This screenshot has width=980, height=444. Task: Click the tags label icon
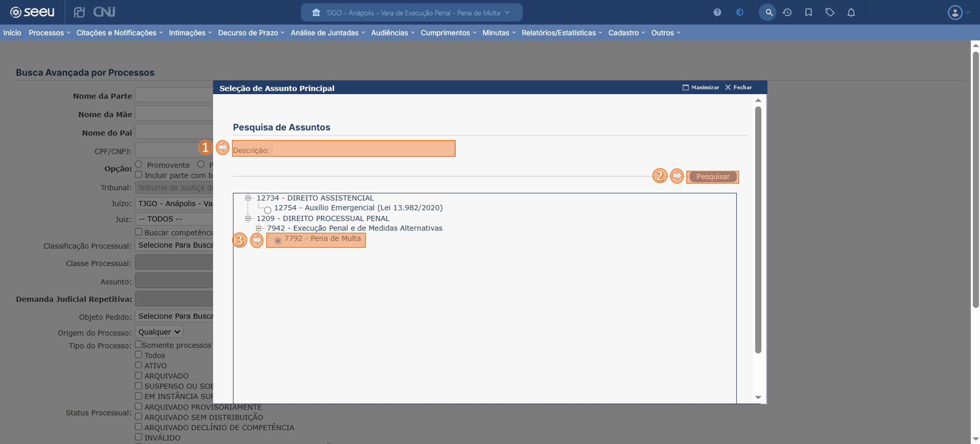click(x=830, y=12)
